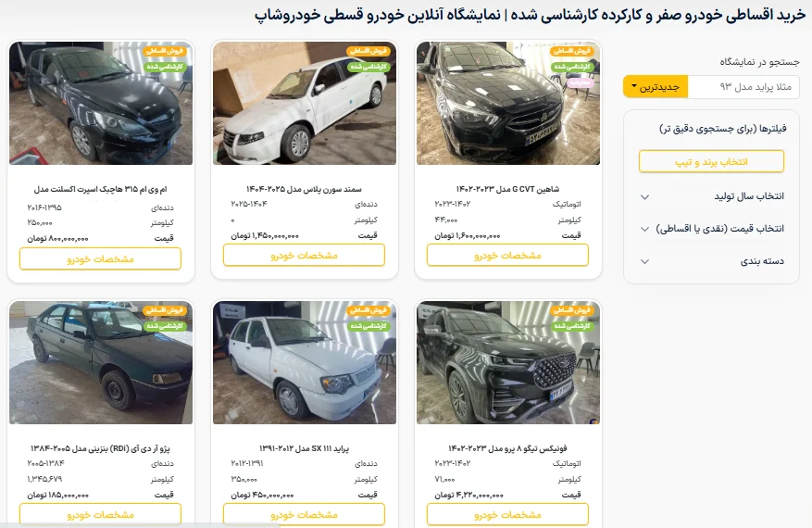This screenshot has width=812, height=528.
Task: Click کارشناسی شده badge on Samand photo
Action: [369, 67]
